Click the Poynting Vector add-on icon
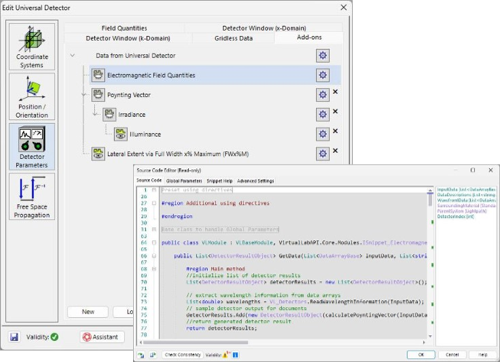 (x=98, y=95)
